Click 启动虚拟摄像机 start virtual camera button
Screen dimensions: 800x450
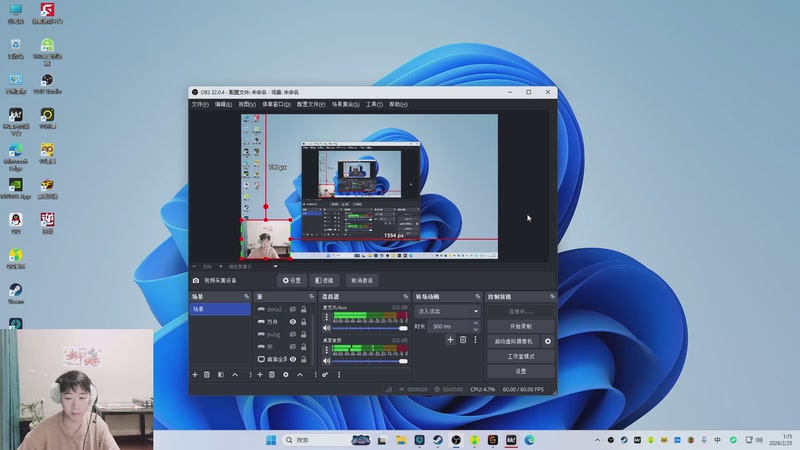(513, 341)
